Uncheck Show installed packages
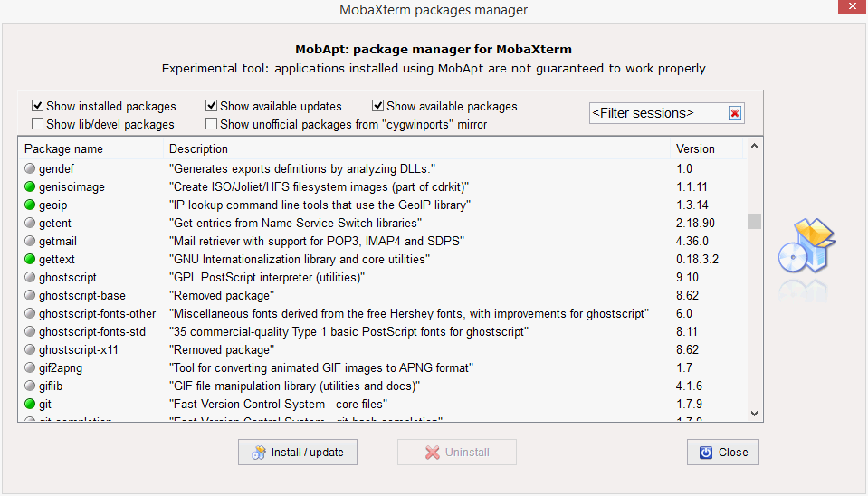This screenshot has width=868, height=496. click(x=38, y=106)
